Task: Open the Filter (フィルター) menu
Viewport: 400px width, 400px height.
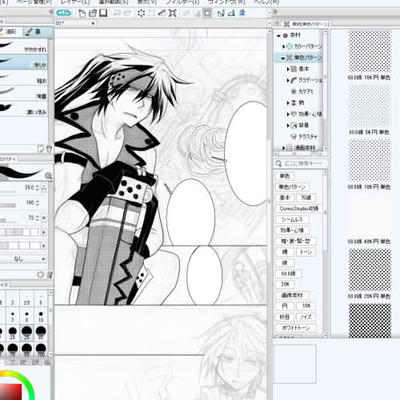Action: (x=183, y=2)
